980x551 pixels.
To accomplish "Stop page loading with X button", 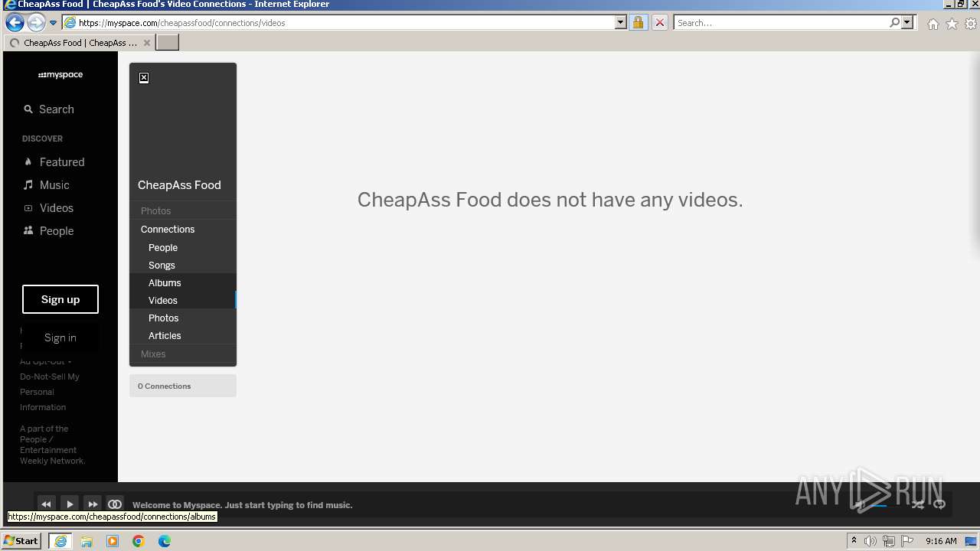I will pos(659,22).
